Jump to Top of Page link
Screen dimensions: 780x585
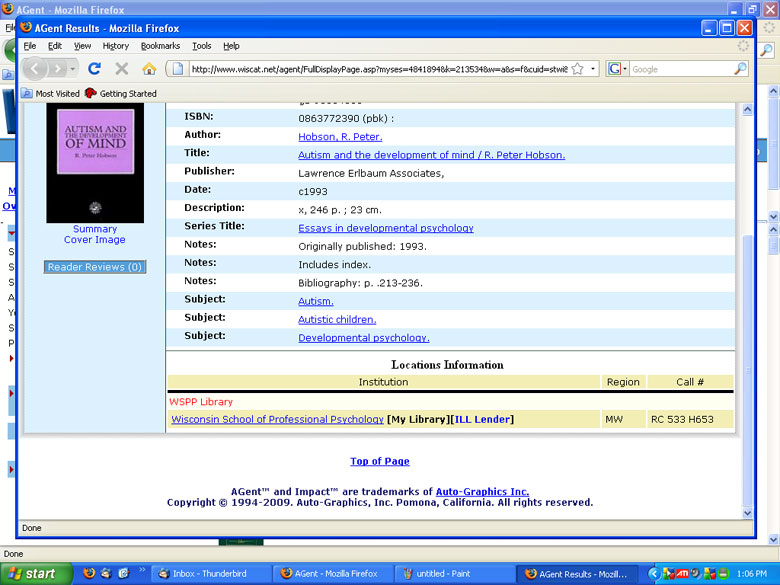click(380, 461)
